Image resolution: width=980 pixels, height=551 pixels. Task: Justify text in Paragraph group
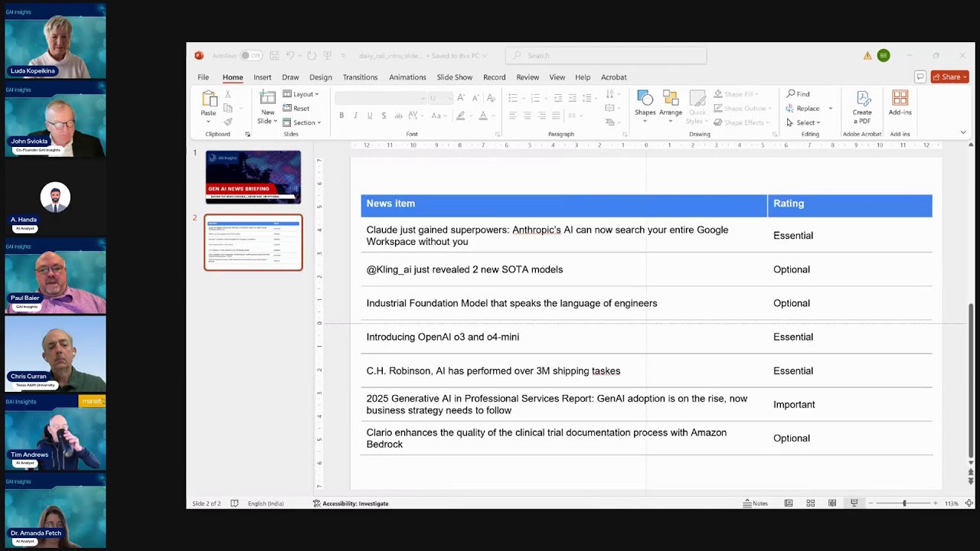tap(557, 116)
